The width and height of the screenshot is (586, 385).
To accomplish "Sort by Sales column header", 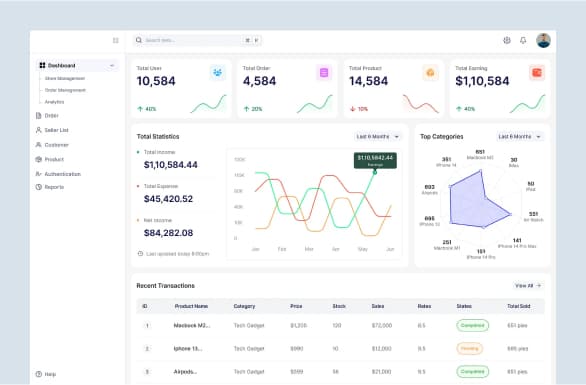I will 378,306.
